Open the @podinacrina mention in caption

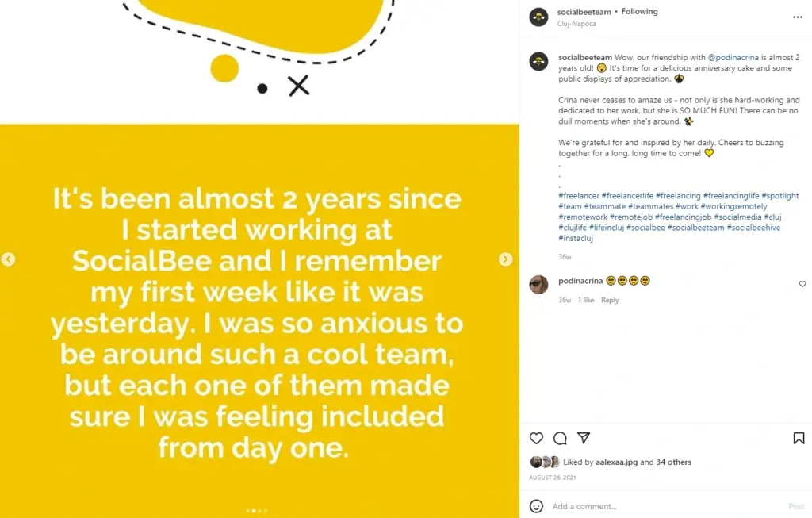click(734, 58)
